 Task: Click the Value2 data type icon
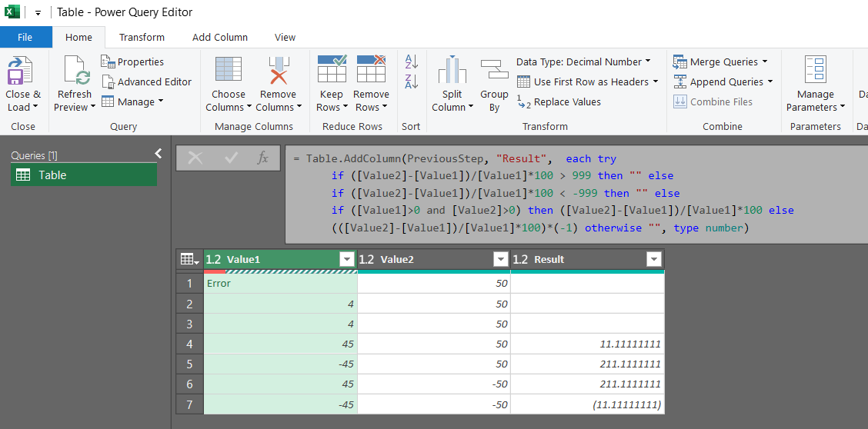(368, 259)
